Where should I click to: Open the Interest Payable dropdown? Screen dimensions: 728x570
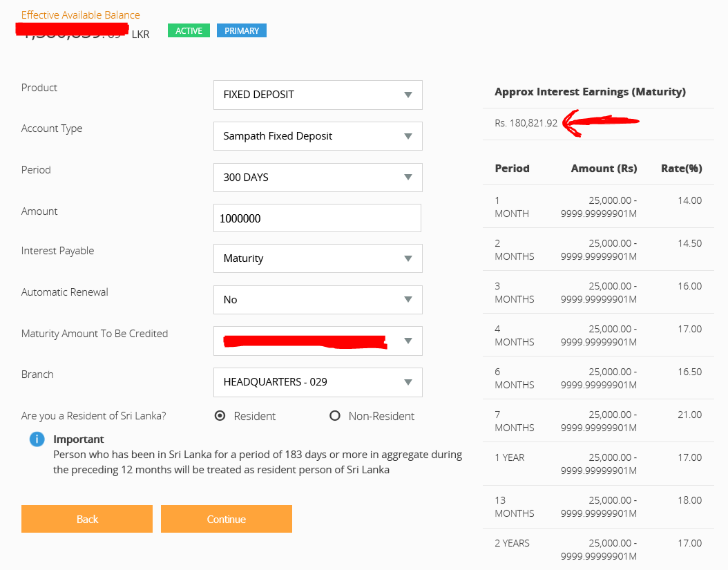(x=318, y=258)
